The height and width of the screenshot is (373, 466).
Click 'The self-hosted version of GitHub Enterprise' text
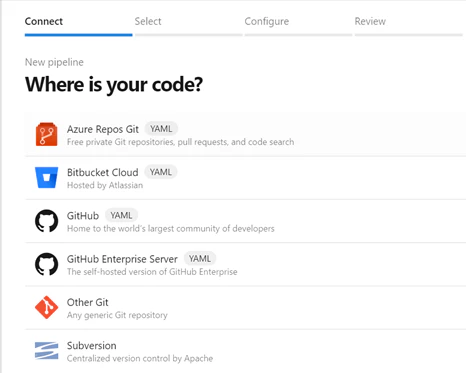click(152, 272)
